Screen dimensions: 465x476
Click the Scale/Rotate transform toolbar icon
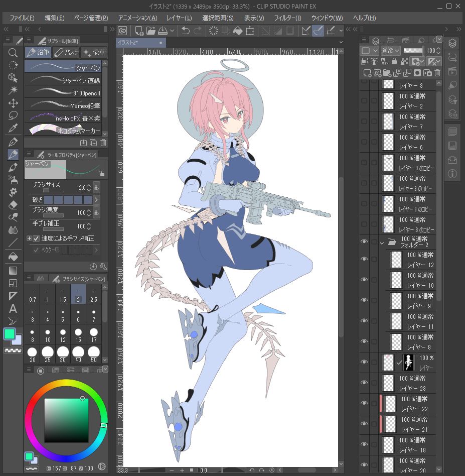click(x=250, y=30)
